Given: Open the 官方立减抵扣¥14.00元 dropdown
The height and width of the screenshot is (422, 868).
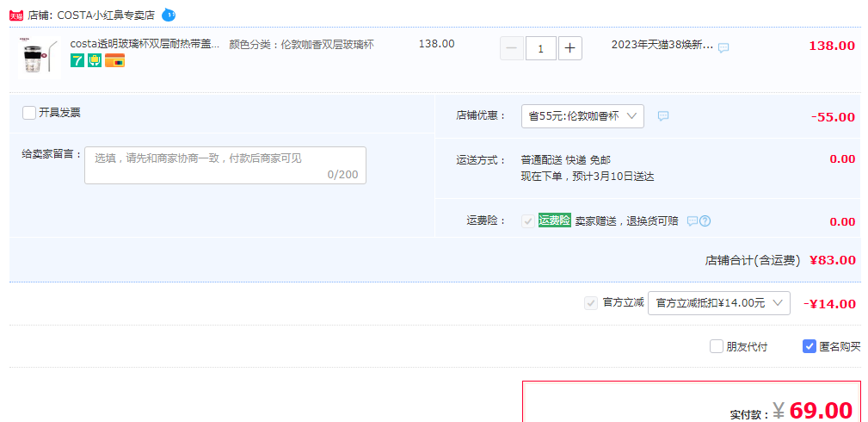Looking at the screenshot, I should [x=718, y=303].
